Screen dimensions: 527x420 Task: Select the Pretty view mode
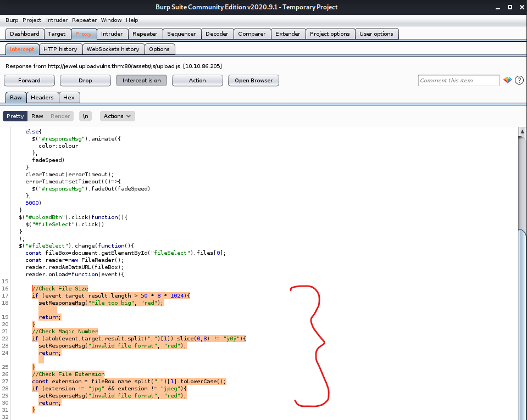click(x=15, y=116)
